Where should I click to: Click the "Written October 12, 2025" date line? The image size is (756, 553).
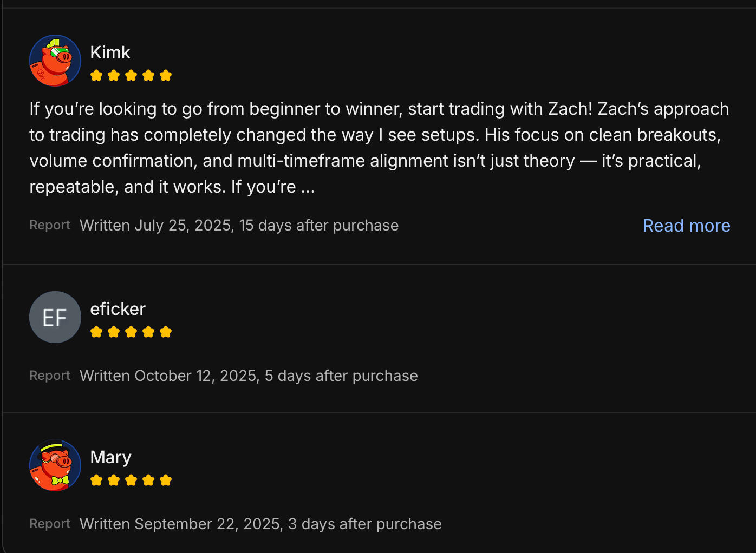tap(249, 376)
